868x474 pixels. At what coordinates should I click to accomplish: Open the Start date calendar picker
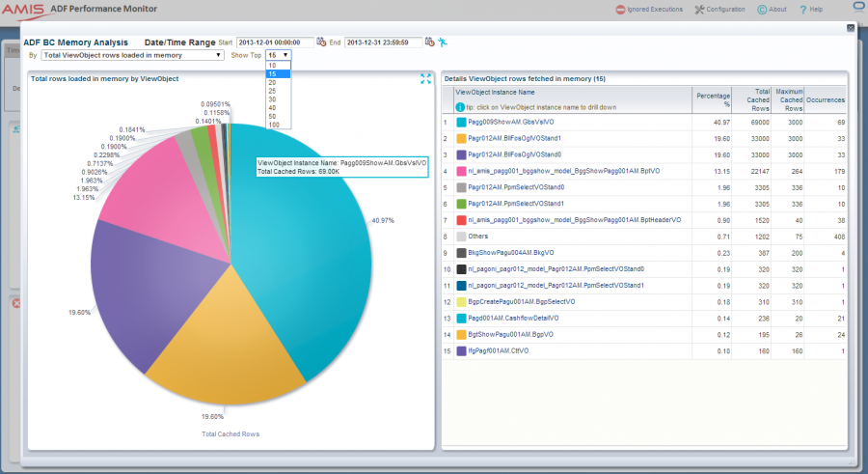click(x=321, y=42)
